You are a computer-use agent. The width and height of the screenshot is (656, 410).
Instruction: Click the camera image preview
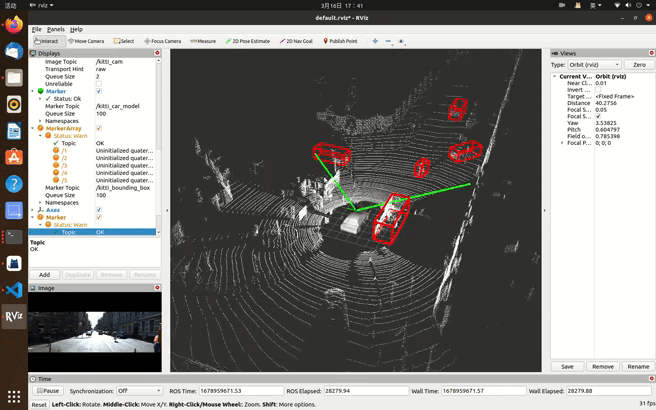pos(95,332)
